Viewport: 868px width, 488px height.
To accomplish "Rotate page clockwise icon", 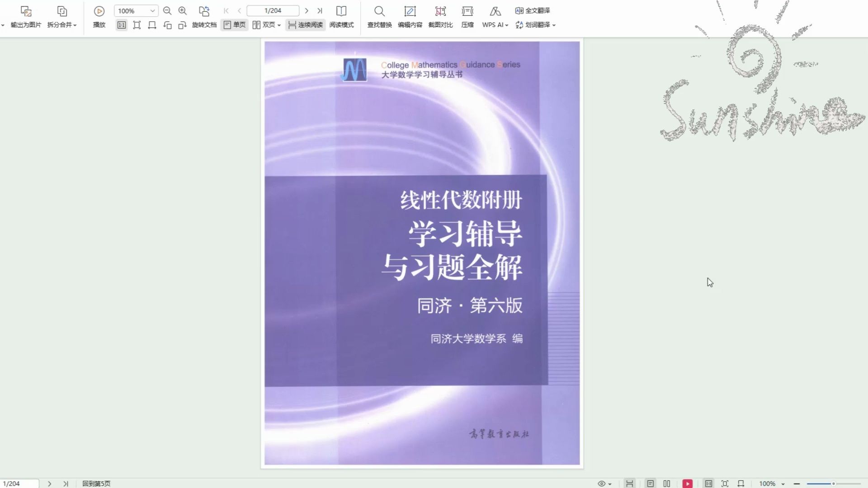I will pos(183,25).
